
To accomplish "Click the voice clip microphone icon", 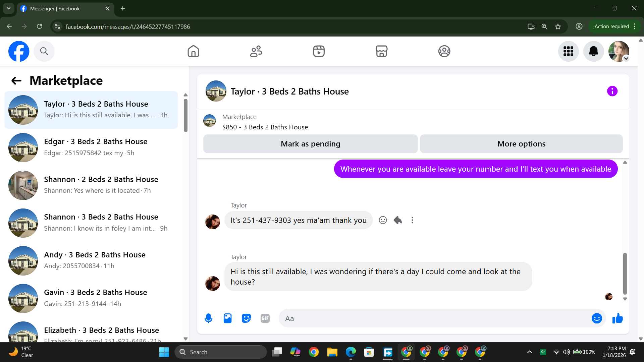I will 208,318.
